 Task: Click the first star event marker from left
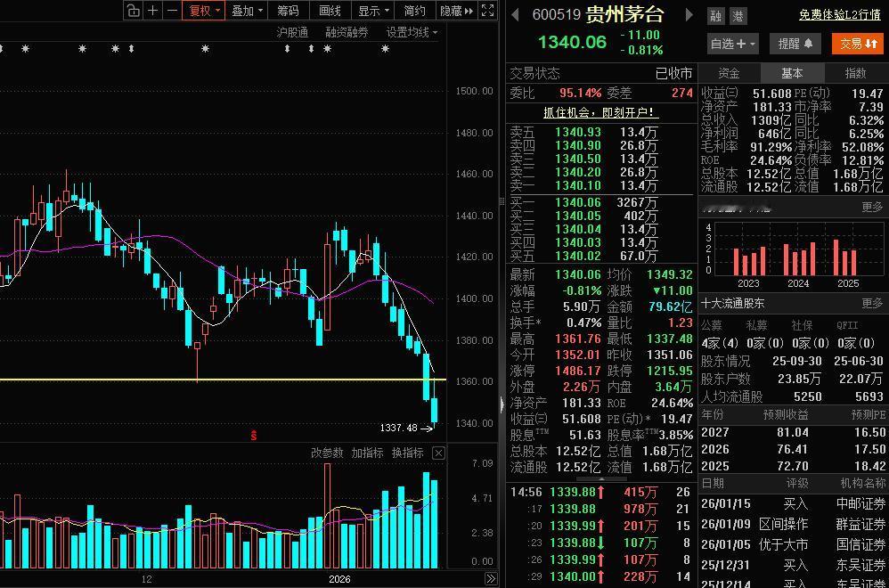[25, 49]
